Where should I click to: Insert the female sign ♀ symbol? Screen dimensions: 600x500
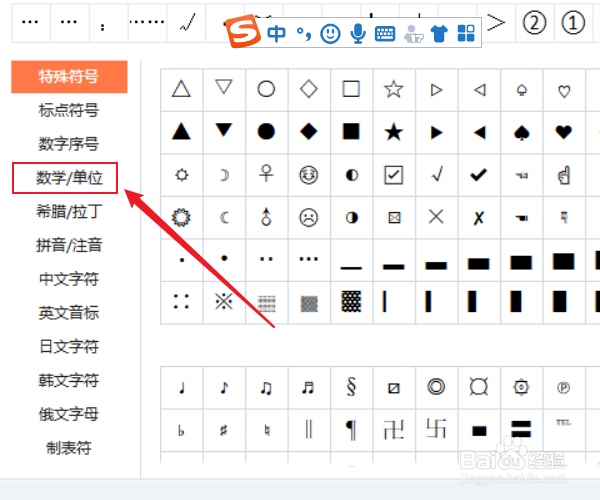(266, 175)
